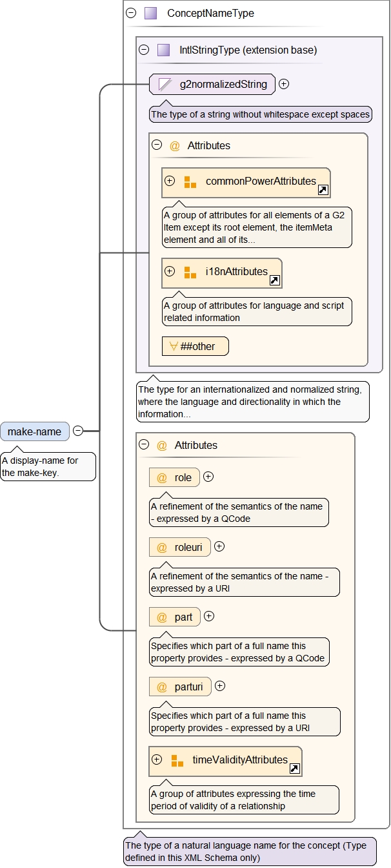Click the IntlStringType purple square icon
The width and height of the screenshot is (391, 868).
163,50
